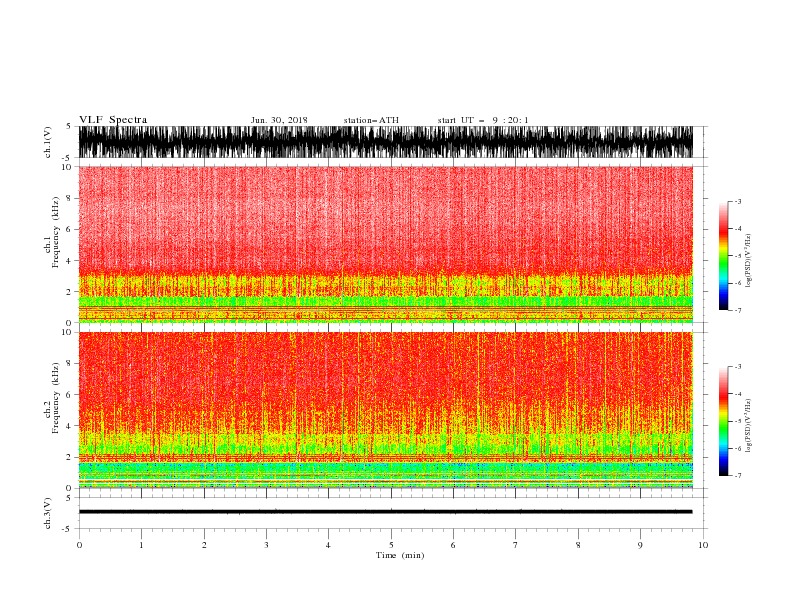The image size is (792, 612).
Task: Click the "ch.1(V)" axis label
Action: [x=48, y=142]
